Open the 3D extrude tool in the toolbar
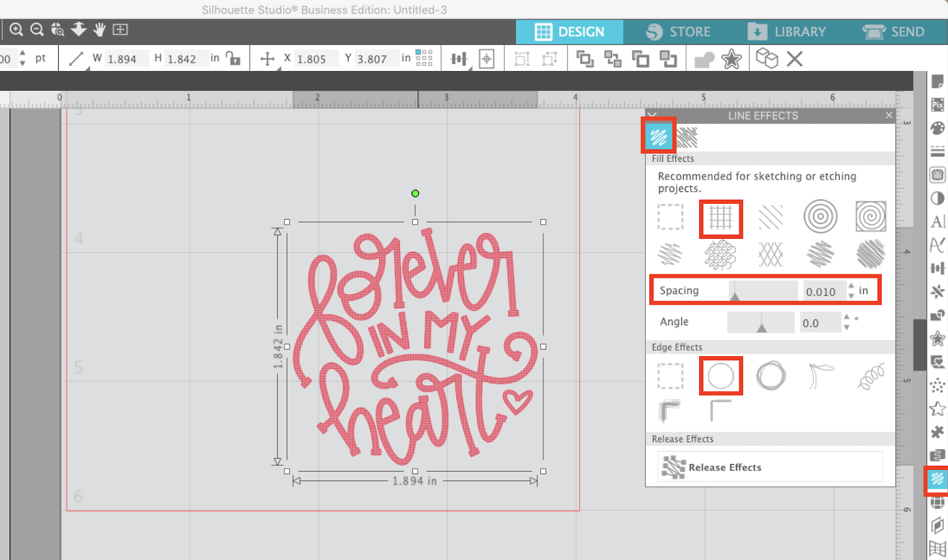 [x=768, y=58]
